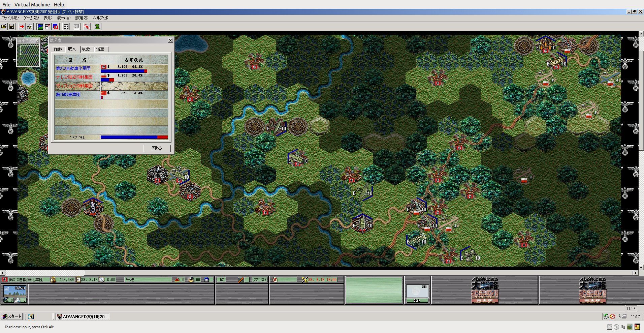644x333 pixels.
Task: Click the mini-map window toolbar icon
Action: pos(48,27)
